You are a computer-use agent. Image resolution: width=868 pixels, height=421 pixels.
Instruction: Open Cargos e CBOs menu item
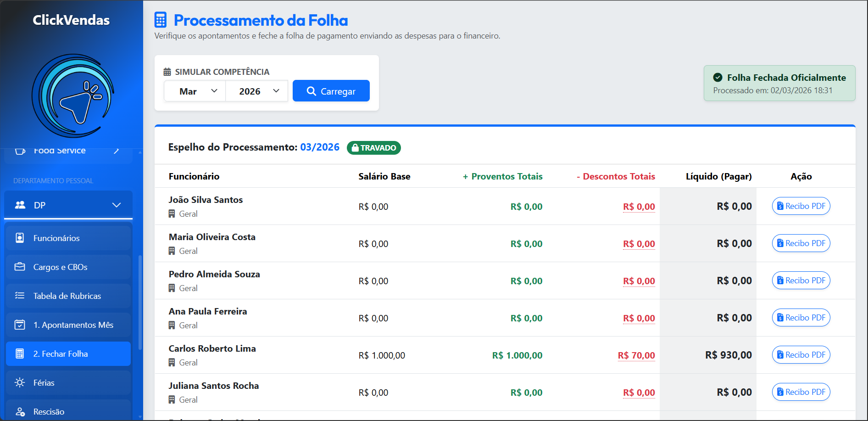(68, 267)
